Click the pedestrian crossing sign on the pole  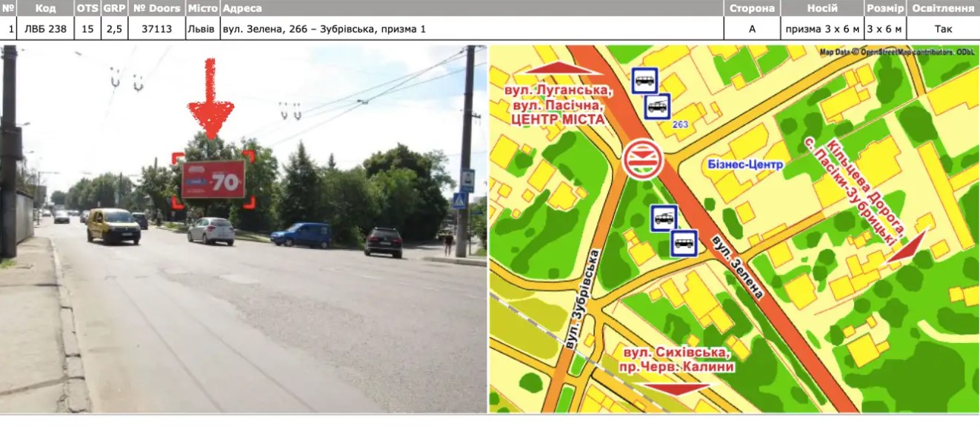click(x=460, y=200)
